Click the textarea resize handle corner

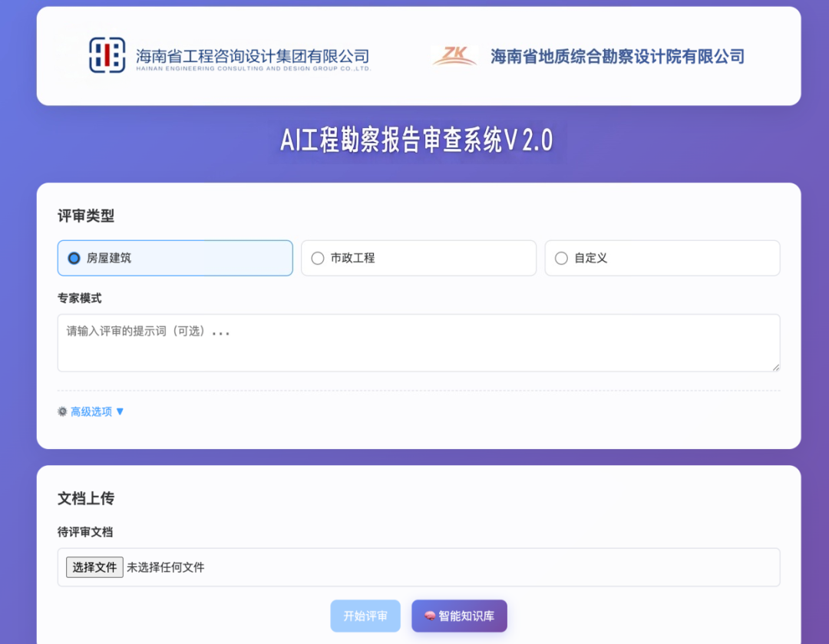(775, 368)
